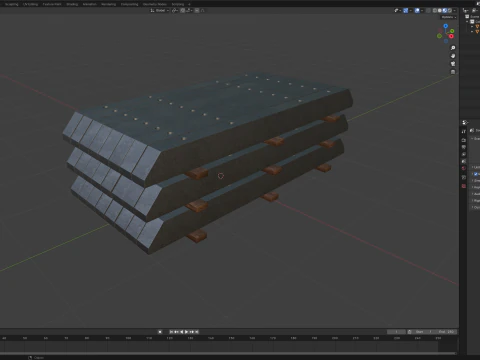480x360 pixels.
Task: Expand the first mesh object in outliner
Action: pos(472,27)
